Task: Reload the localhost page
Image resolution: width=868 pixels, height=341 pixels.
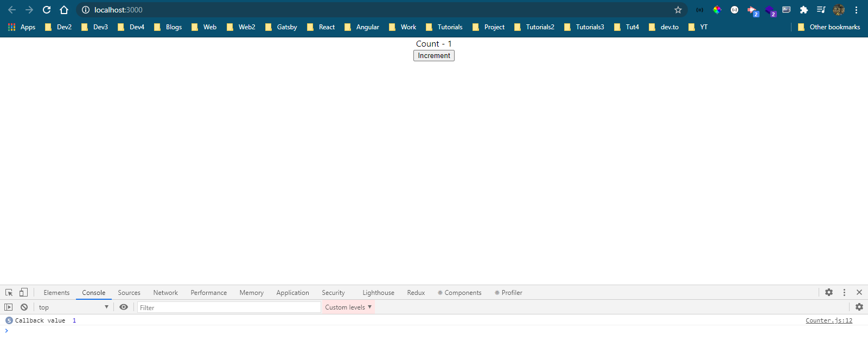Action: pyautogui.click(x=47, y=10)
